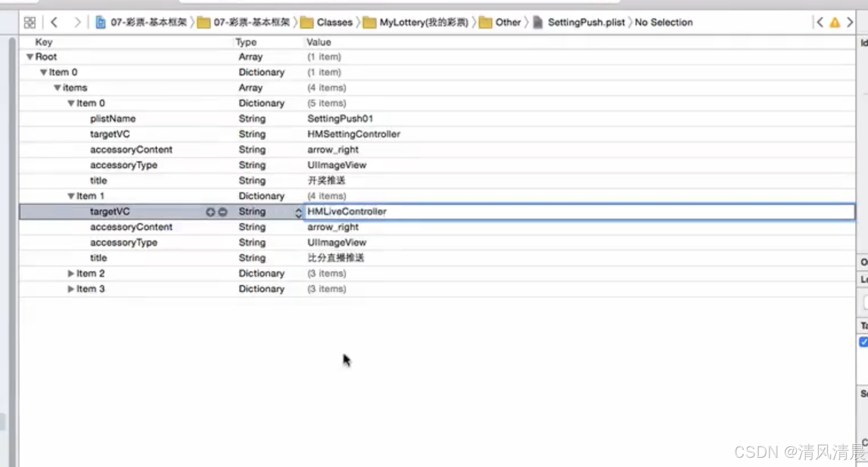Click the second 07-彩票-基本框架 folder breadcrumb
This screenshot has width=868, height=467.
(x=252, y=22)
